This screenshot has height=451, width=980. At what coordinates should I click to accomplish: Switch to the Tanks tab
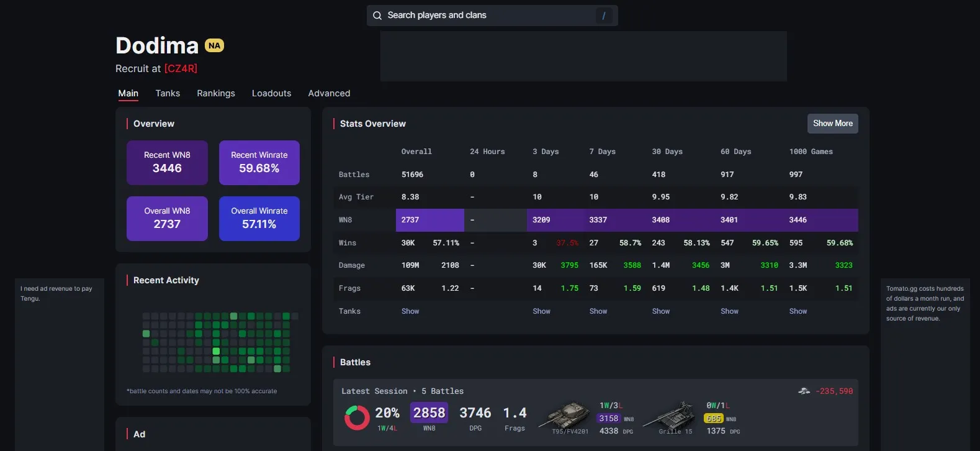(168, 93)
